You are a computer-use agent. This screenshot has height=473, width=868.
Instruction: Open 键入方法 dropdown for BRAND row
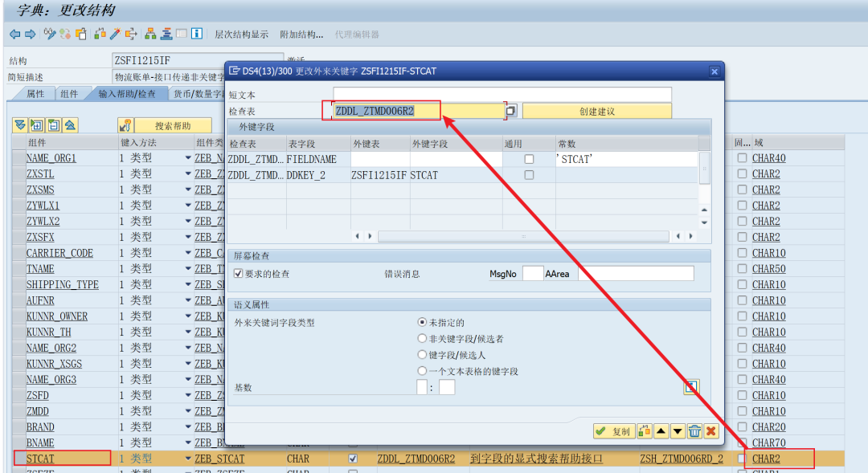[187, 427]
